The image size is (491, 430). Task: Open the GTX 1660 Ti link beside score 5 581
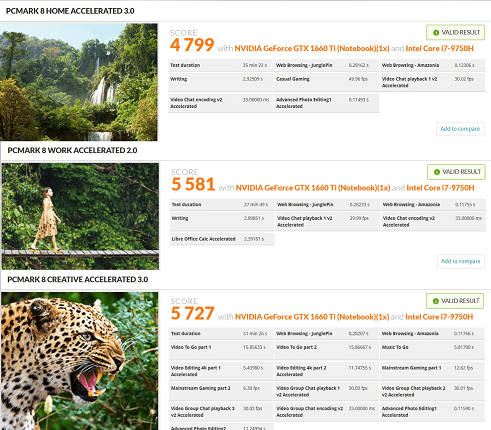click(x=313, y=188)
